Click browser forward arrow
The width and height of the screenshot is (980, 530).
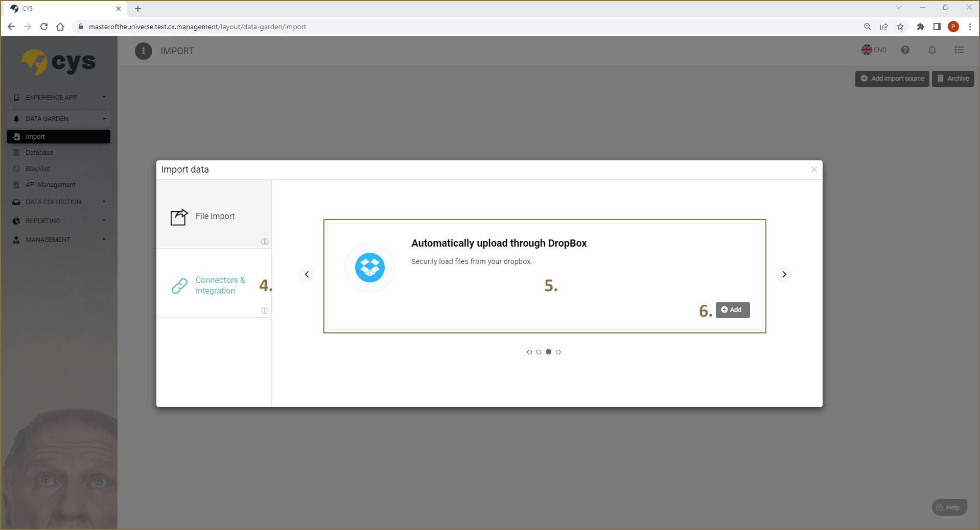(28, 27)
